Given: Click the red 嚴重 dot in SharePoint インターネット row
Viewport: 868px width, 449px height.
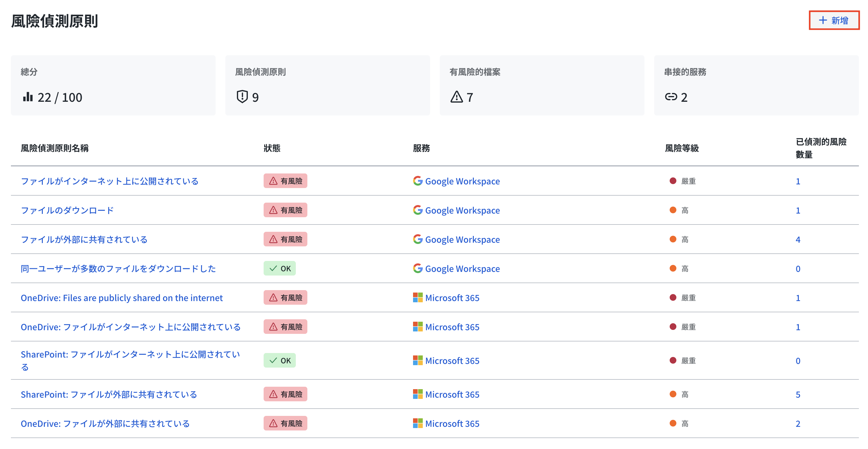Looking at the screenshot, I should [x=673, y=360].
